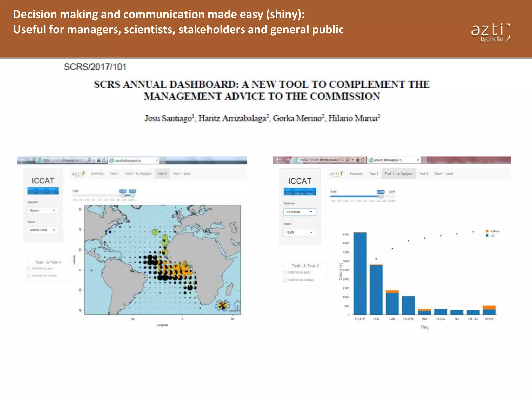This screenshot has height=399, width=532.
Task: Click the lock icon in left browser address bar
Action: click(99, 160)
